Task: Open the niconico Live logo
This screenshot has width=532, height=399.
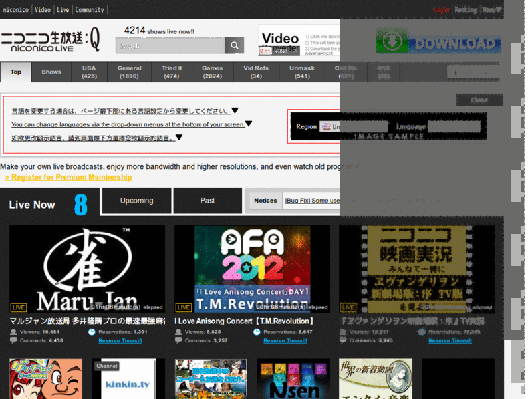Action: [51, 41]
